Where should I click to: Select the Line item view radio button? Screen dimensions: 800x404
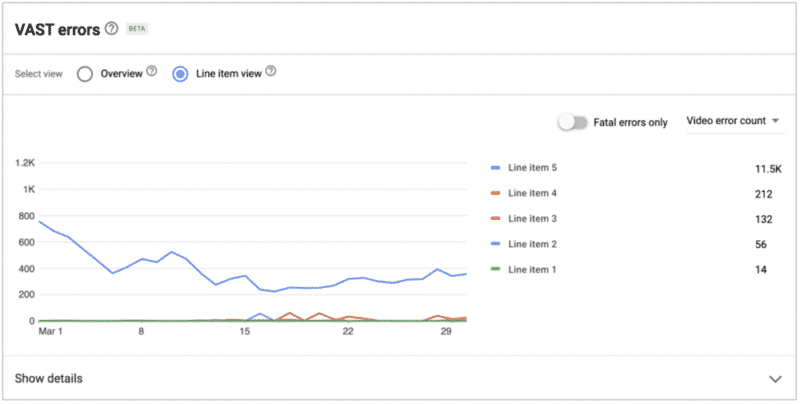pyautogui.click(x=181, y=73)
